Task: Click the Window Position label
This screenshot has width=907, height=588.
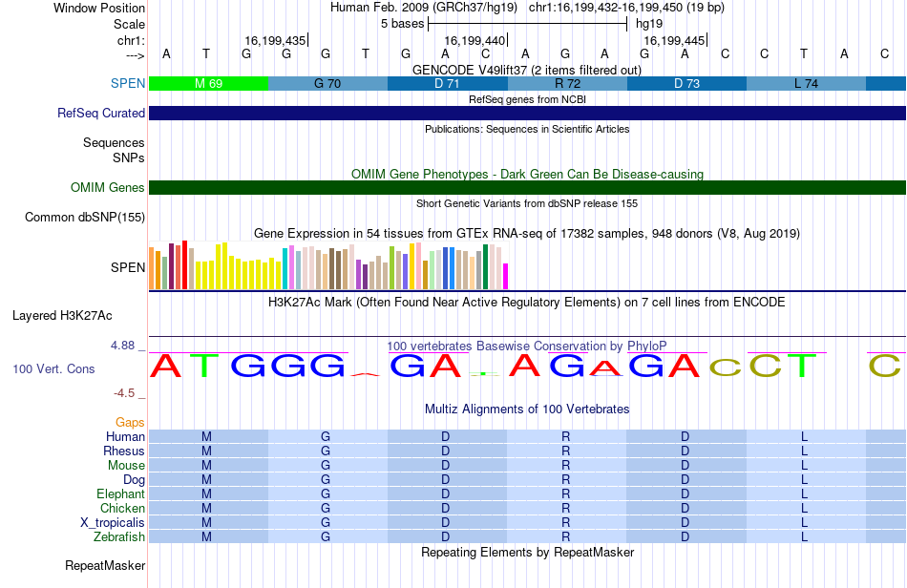Action: coord(99,8)
